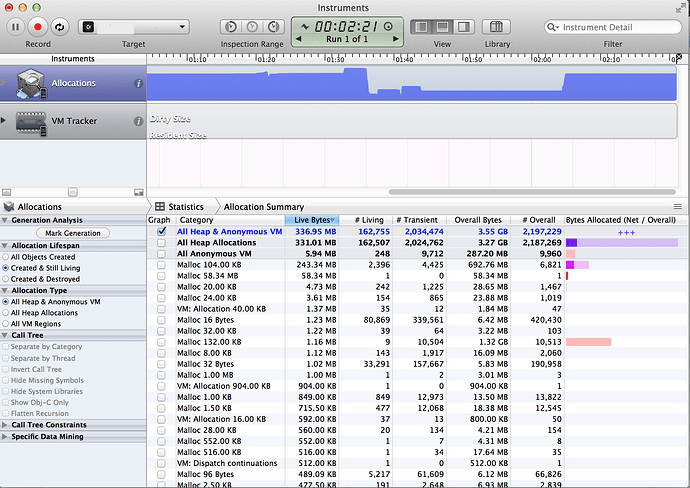Screen dimensions: 690x488
Task: Expand Specific Data Mining section
Action: coord(5,437)
